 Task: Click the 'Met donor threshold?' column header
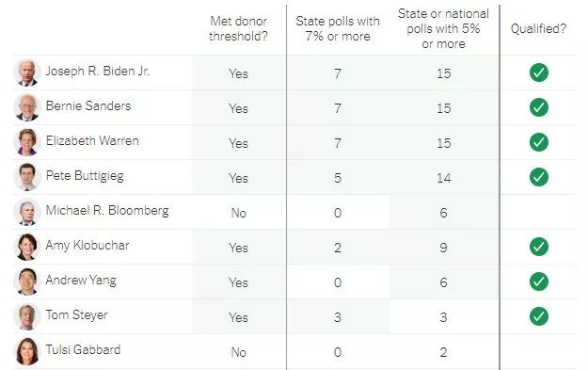click(239, 28)
